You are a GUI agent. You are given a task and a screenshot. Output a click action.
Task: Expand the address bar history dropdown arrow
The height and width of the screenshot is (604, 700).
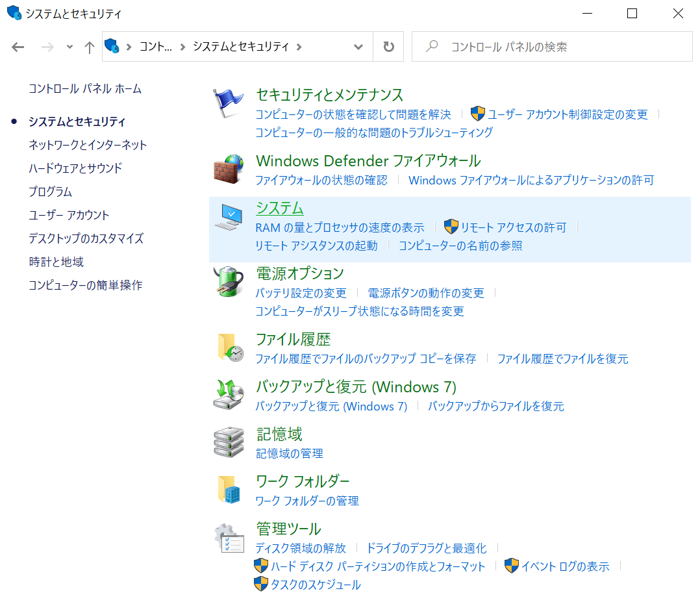[x=358, y=47]
